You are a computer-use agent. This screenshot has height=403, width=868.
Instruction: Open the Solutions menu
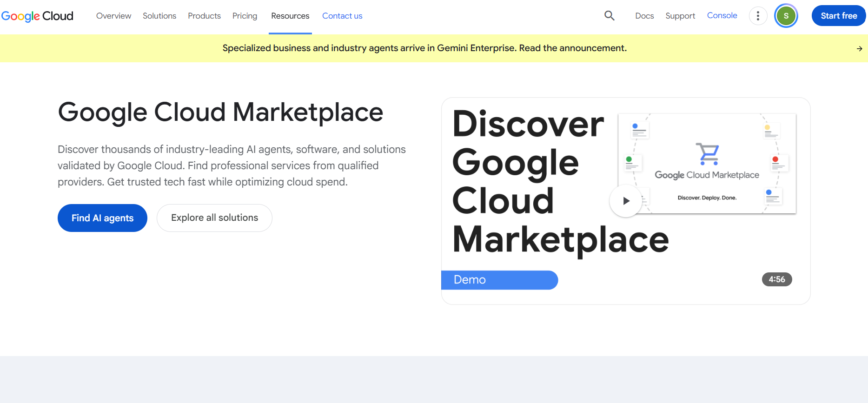159,16
